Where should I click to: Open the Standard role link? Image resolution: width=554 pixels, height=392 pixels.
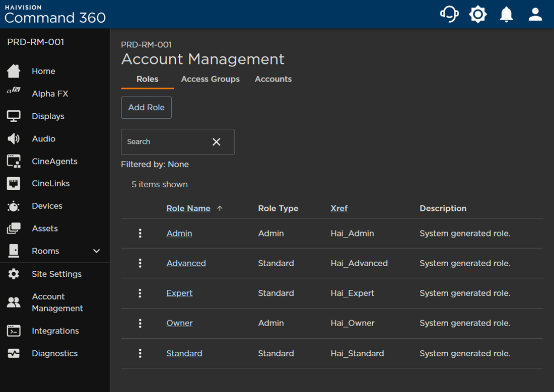184,353
